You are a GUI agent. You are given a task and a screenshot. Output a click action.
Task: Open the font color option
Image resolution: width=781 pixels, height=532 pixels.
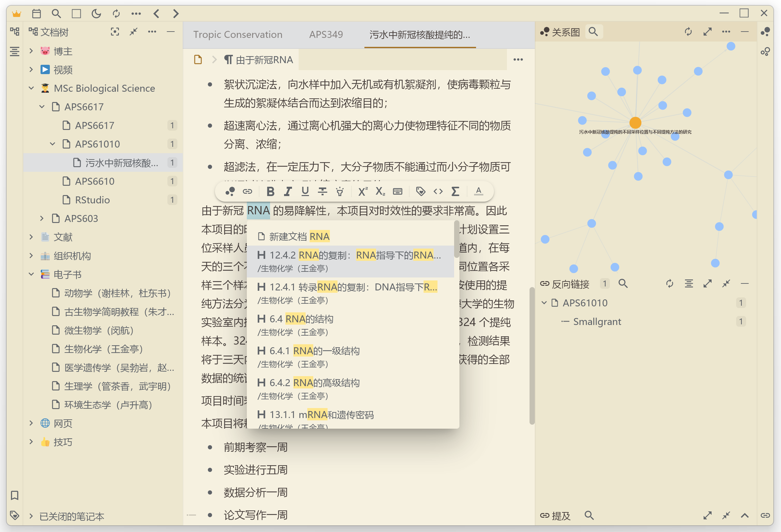(x=478, y=191)
